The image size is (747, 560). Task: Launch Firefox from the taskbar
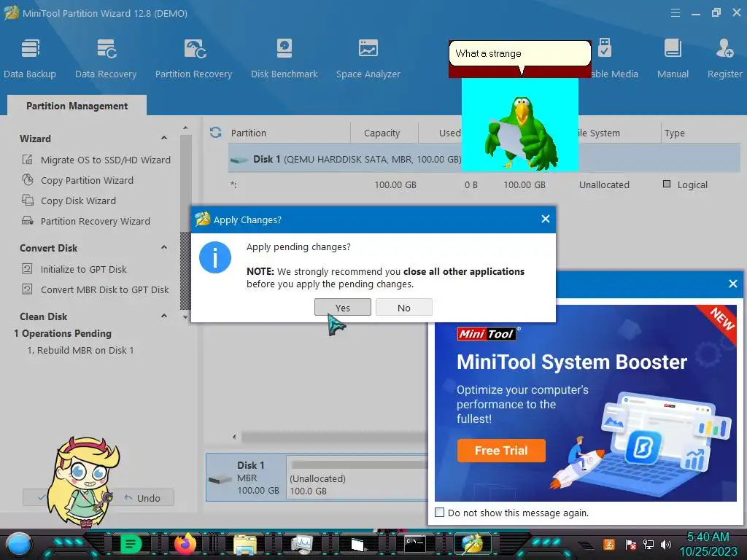185,544
